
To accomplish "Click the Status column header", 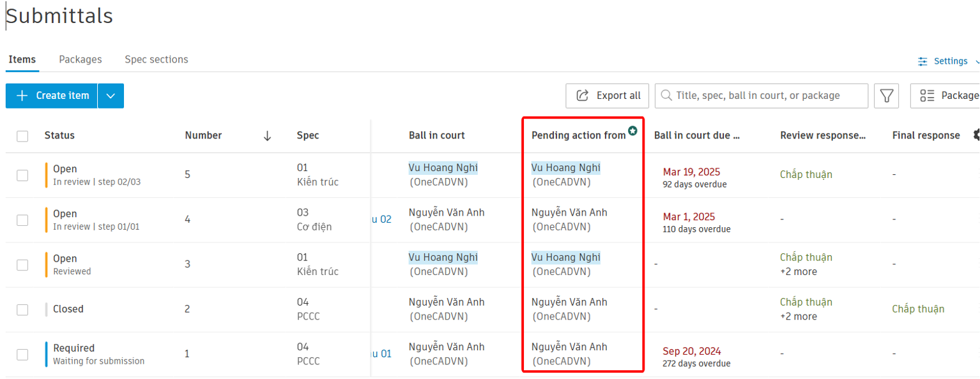I will [59, 135].
